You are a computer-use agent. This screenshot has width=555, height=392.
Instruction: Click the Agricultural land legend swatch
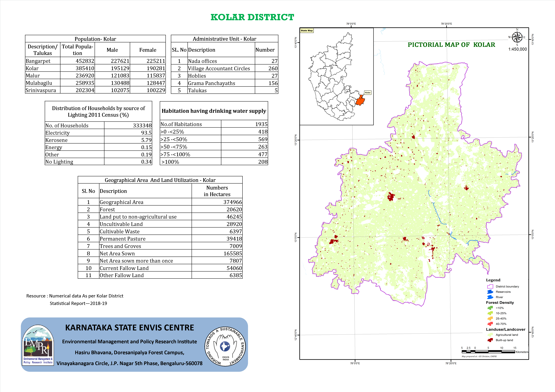point(490,335)
